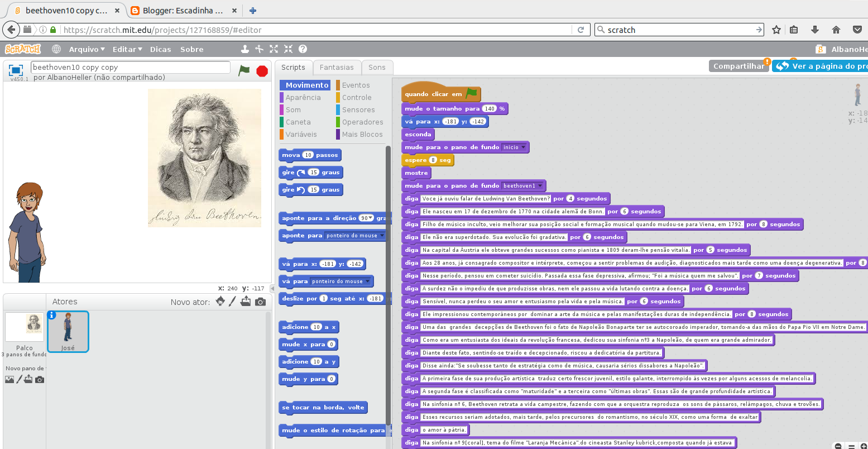The width and height of the screenshot is (868, 449).
Task: Switch to the Fantasias tab
Action: point(337,67)
